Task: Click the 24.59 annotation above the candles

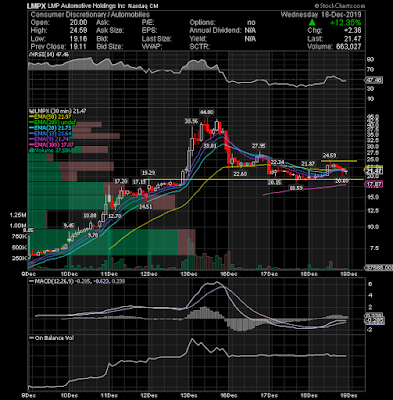Action: pos(329,155)
